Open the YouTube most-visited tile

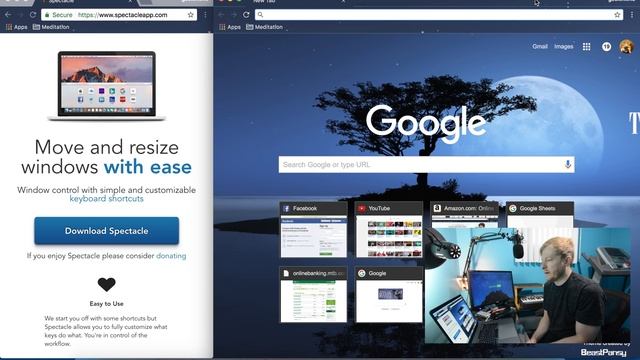[389, 229]
